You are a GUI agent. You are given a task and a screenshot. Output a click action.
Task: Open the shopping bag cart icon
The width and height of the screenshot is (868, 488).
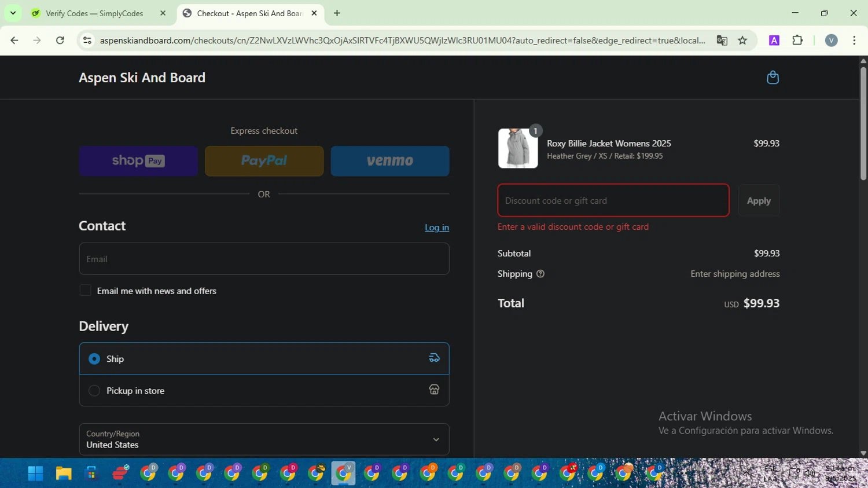tap(773, 78)
